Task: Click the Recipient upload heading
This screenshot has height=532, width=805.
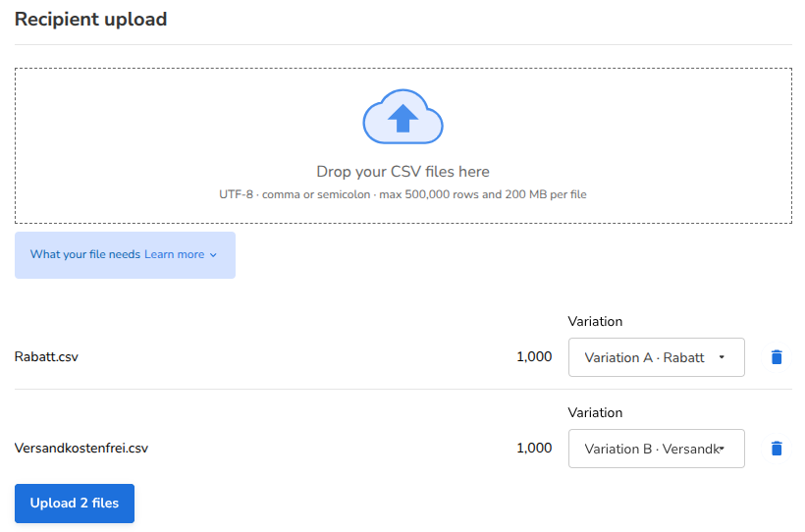Action: [x=91, y=19]
